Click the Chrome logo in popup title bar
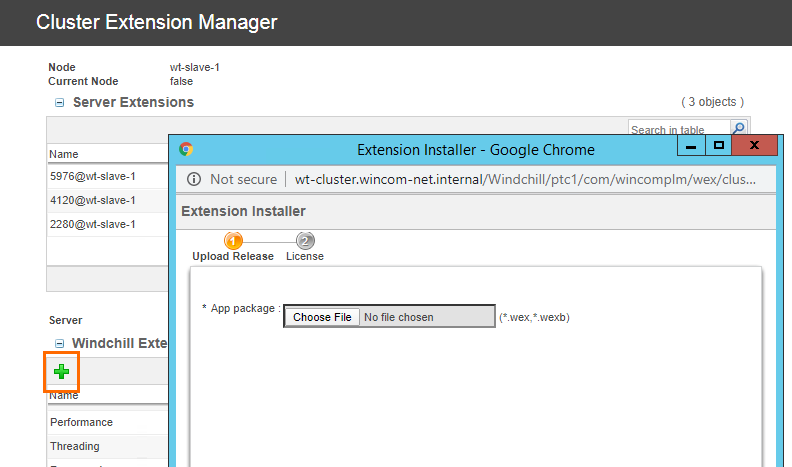 186,149
